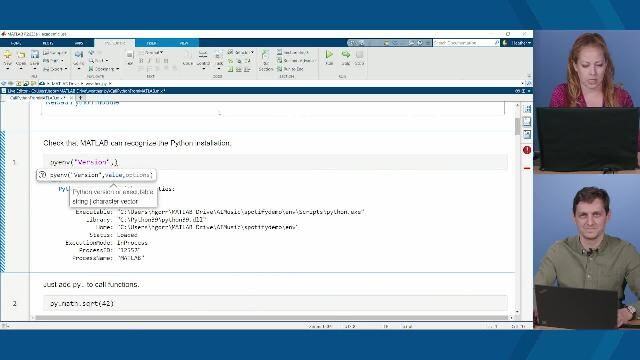Viewport: 640px width, 360px height.
Task: Expand the Save dropdown arrow
Action: tap(35, 68)
